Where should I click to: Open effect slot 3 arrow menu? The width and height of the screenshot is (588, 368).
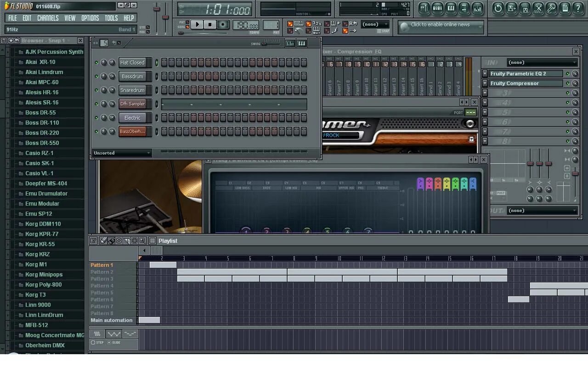tap(485, 93)
